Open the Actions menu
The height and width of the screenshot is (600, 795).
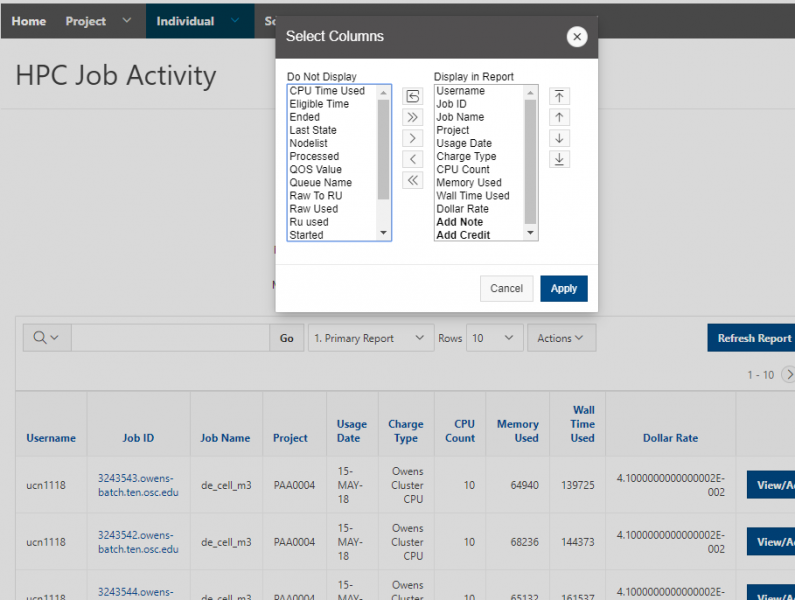tap(561, 338)
